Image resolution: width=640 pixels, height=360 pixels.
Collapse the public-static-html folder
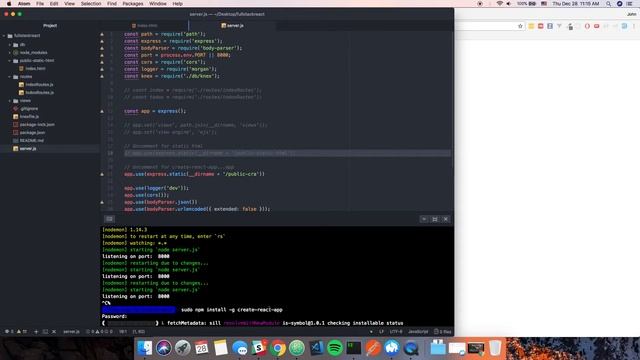pyautogui.click(x=10, y=60)
